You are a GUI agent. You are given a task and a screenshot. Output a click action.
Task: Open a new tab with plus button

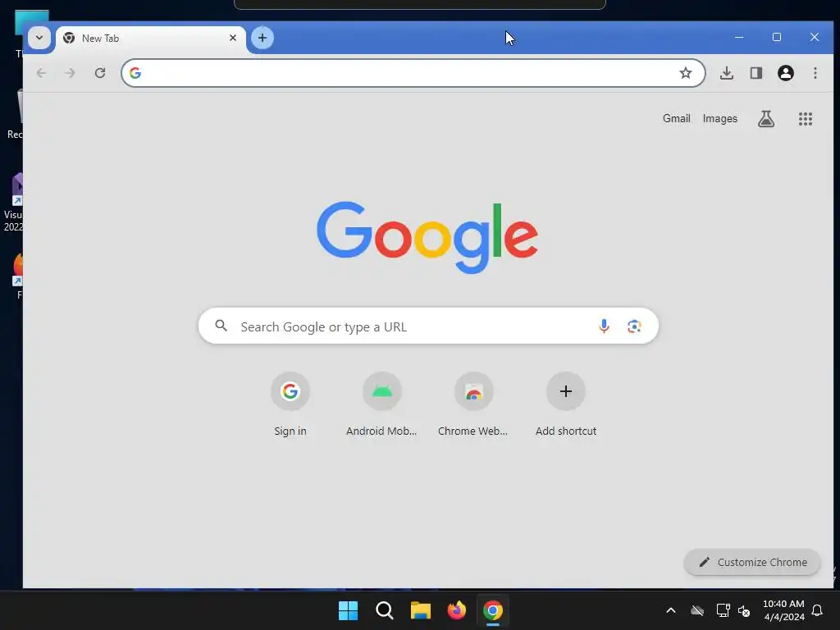pyautogui.click(x=262, y=38)
